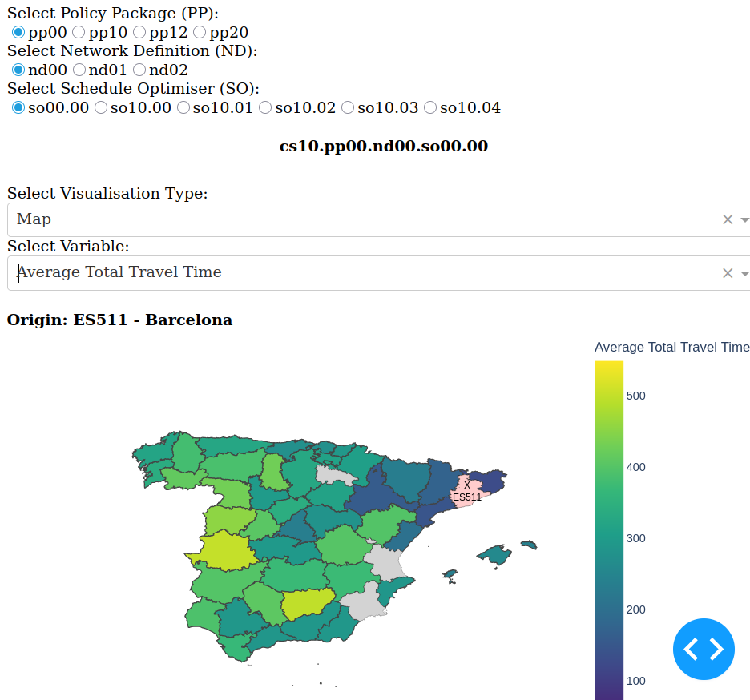Select network definition nd01
The width and height of the screenshot is (750, 700).
[x=79, y=70]
